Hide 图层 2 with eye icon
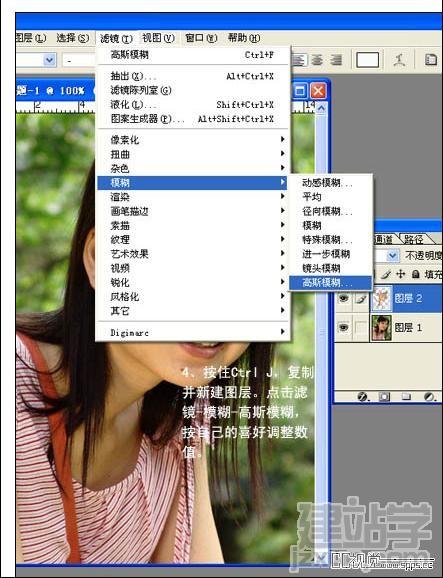 tap(343, 298)
